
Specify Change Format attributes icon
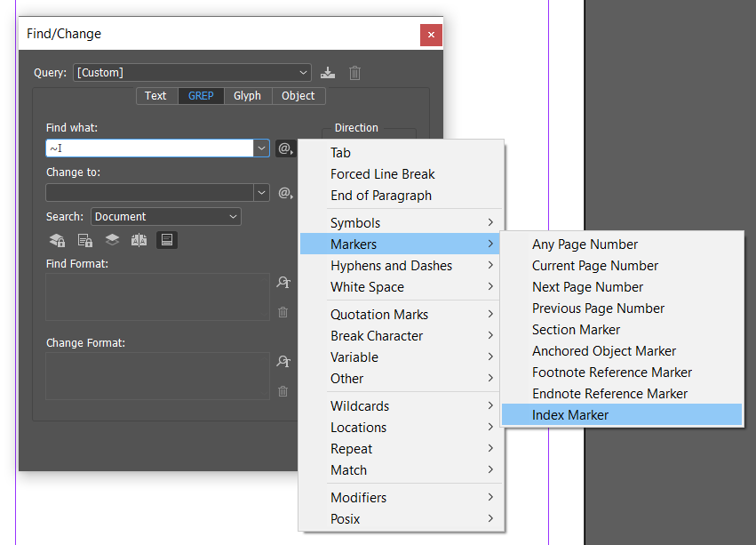point(283,361)
